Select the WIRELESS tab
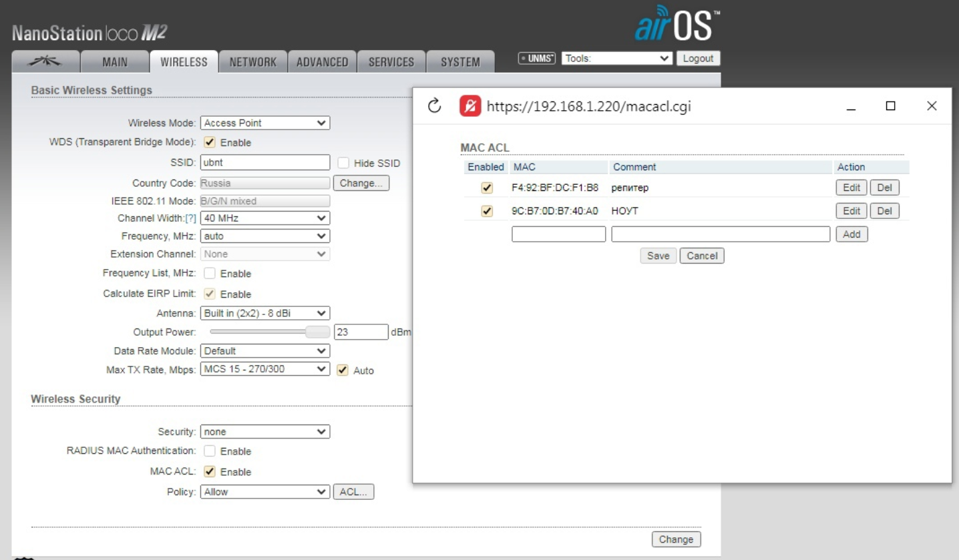Screen dimensions: 959x560 (x=184, y=62)
